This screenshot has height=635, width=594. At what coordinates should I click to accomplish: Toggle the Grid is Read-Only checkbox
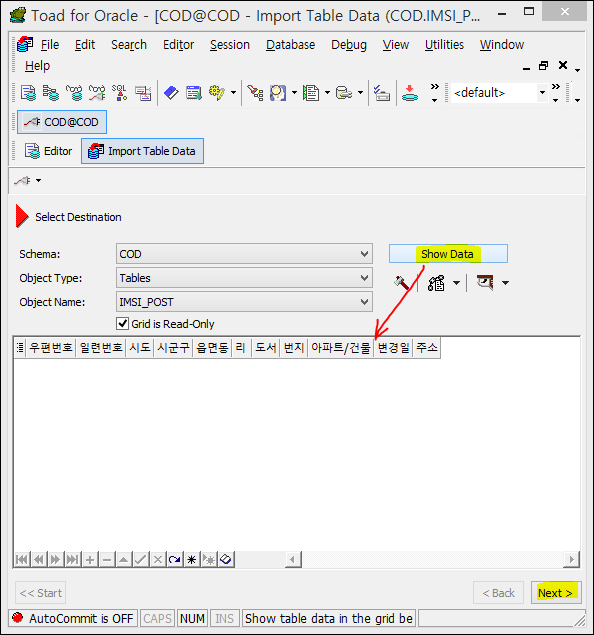point(122,324)
